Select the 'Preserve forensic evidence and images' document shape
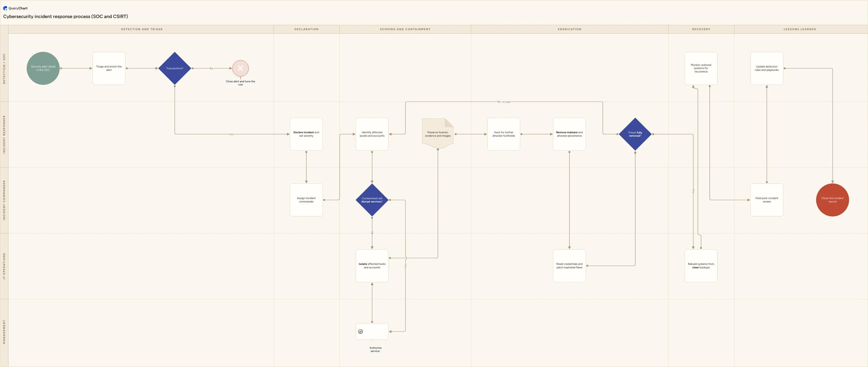868x367 pixels. tap(438, 134)
